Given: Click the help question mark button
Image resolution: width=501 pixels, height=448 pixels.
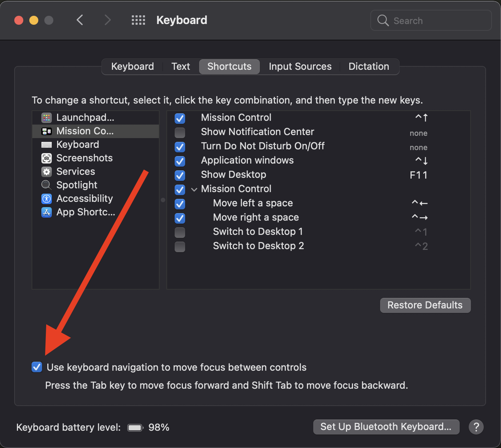Looking at the screenshot, I should (476, 427).
